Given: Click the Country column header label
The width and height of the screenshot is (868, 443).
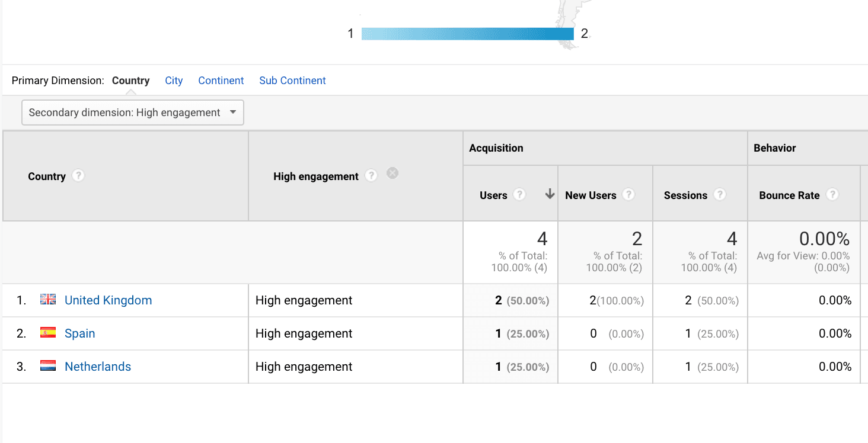Looking at the screenshot, I should pyautogui.click(x=47, y=176).
